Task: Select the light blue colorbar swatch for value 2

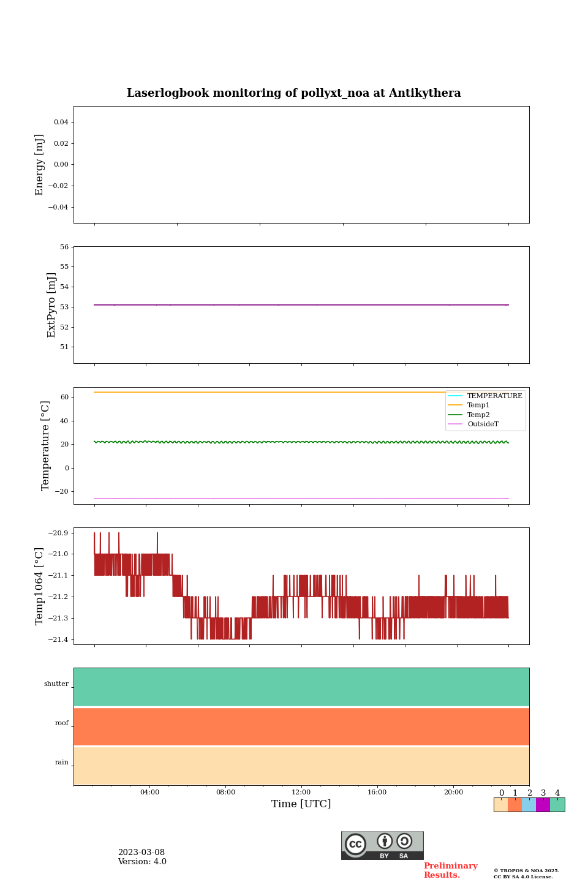Action: point(529,805)
